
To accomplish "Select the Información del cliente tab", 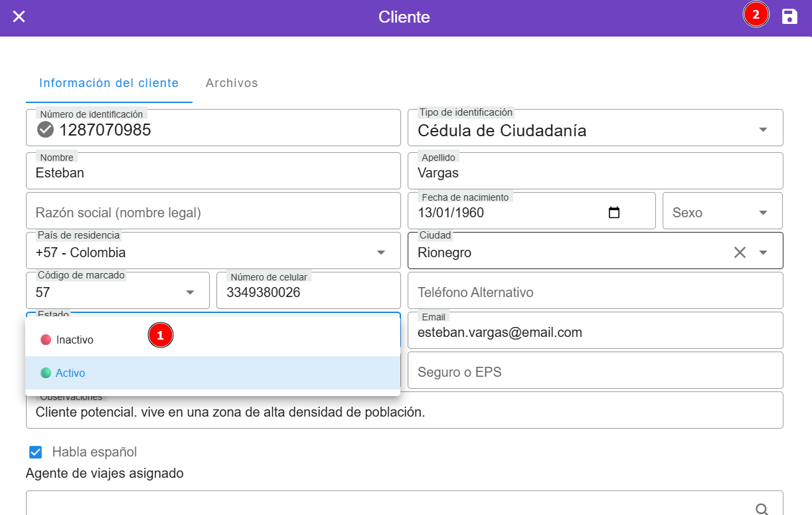I will click(x=109, y=83).
